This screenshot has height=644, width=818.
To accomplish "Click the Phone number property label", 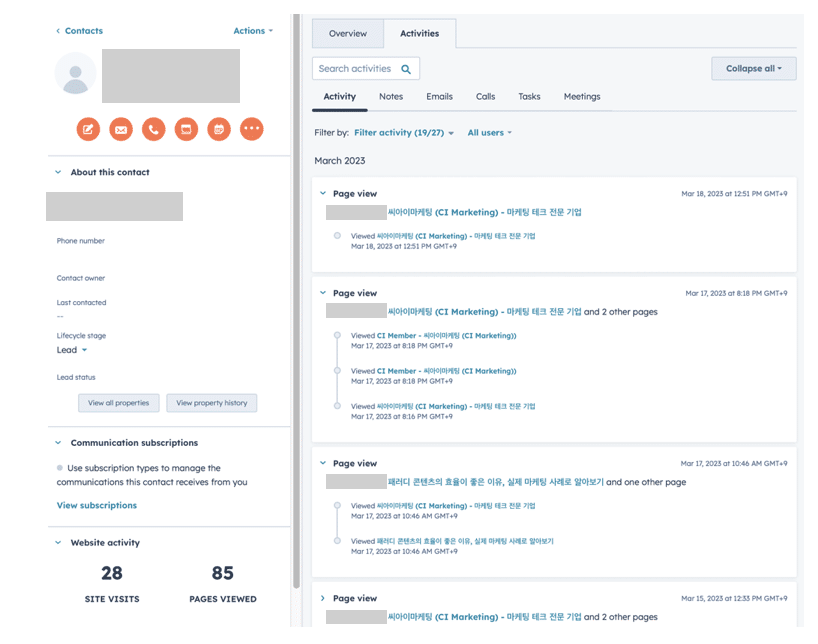I will [81, 241].
